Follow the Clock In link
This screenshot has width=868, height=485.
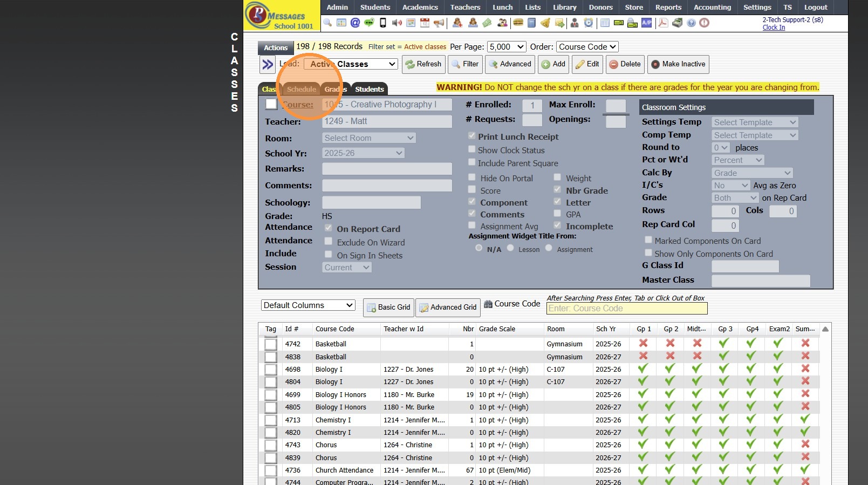pos(774,28)
